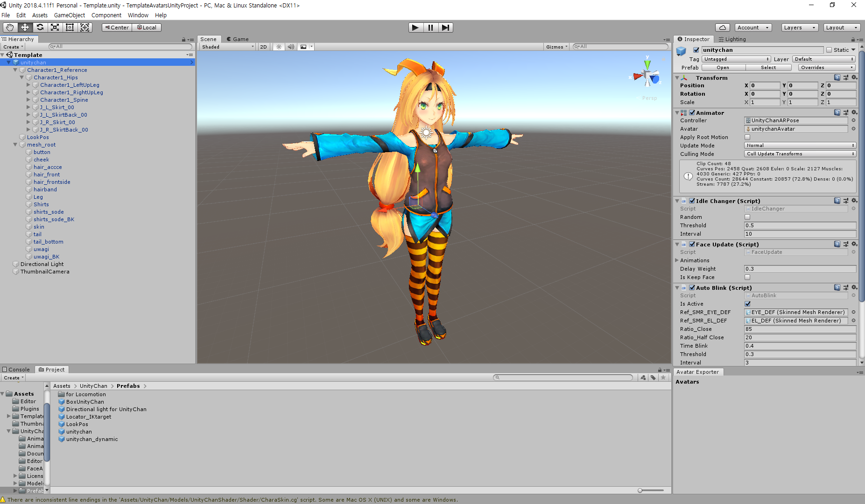
Task: Open the Cloud services panel
Action: click(x=723, y=28)
